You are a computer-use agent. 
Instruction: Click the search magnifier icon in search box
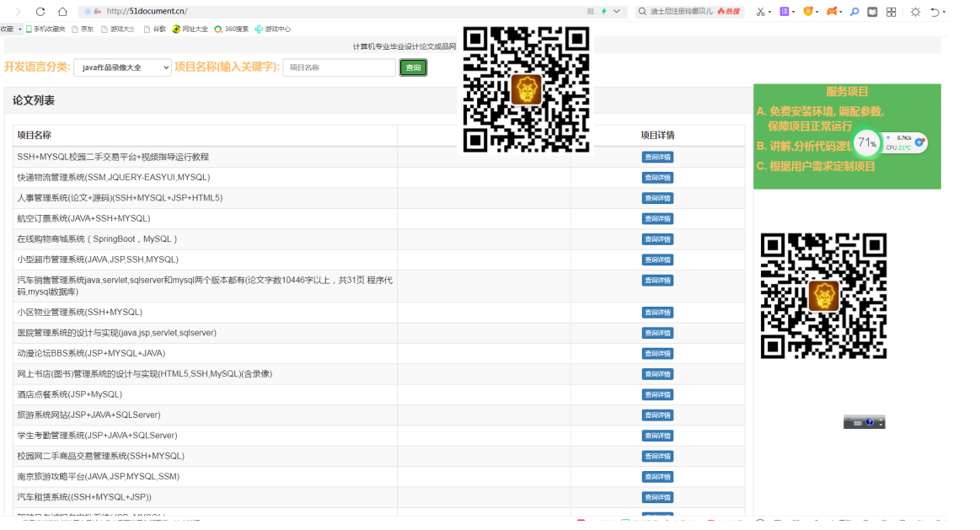tap(642, 11)
